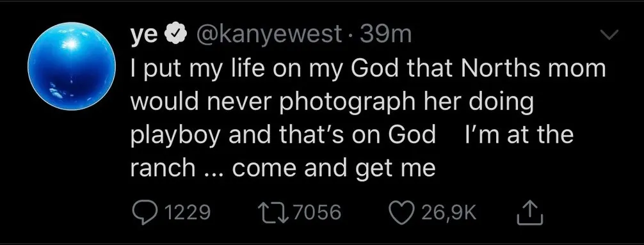Click the phrase "come and get me"
Screen dimensions: 644x245
point(334,168)
